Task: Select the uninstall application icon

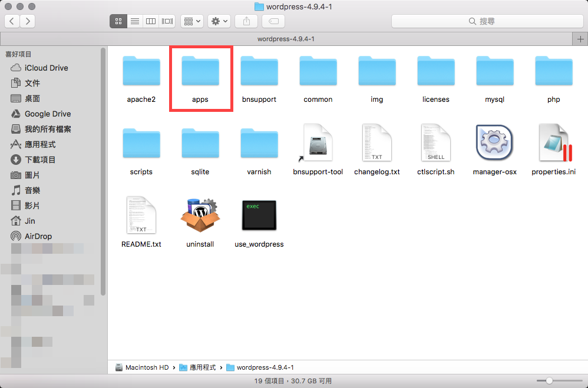Action: (x=200, y=215)
